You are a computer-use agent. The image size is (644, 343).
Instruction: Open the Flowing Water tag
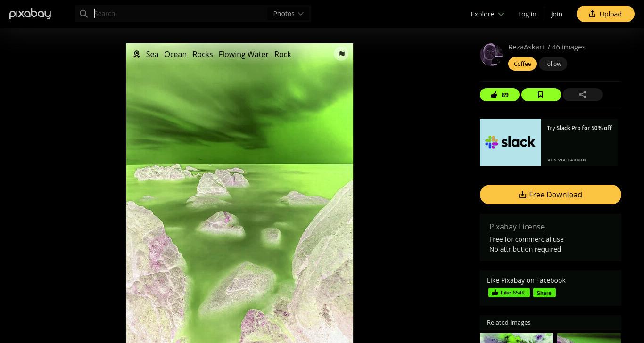[244, 54]
